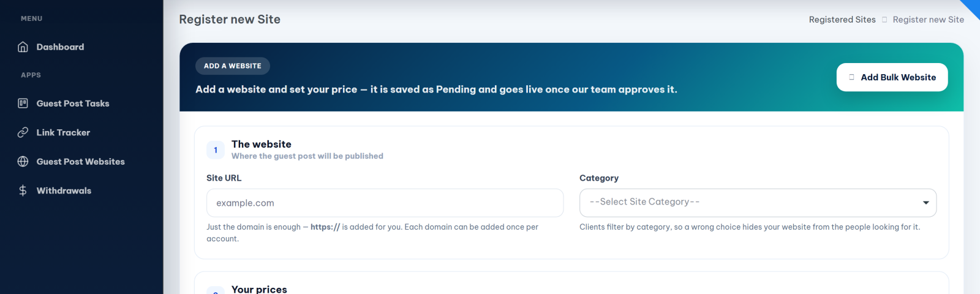The height and width of the screenshot is (294, 980).
Task: Click the step 1 number badge
Action: [216, 150]
